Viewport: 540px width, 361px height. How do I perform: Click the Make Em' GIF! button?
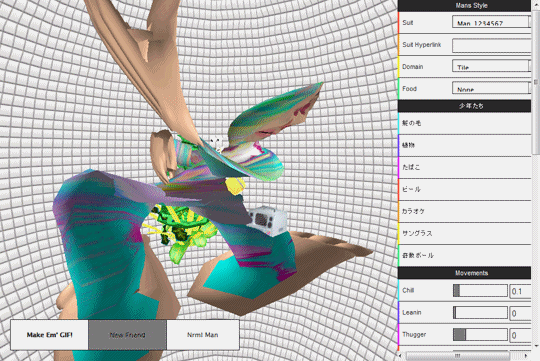[50, 335]
